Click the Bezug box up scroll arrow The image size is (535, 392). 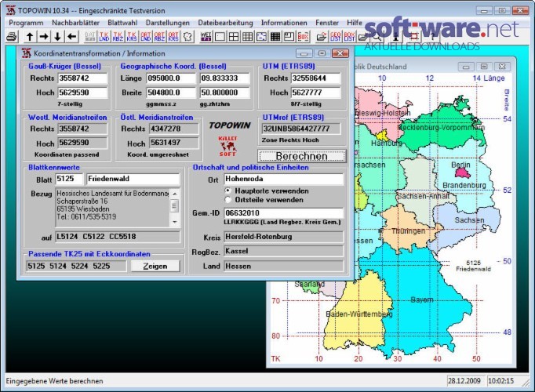[x=175, y=194]
